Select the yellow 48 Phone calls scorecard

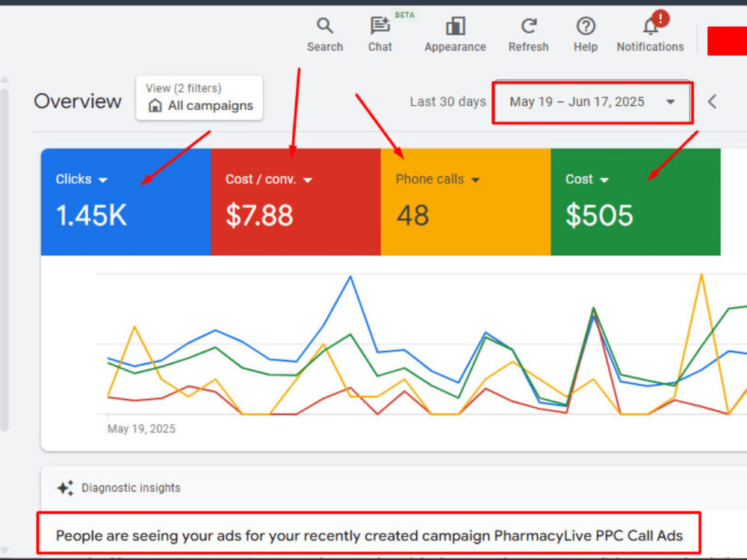pyautogui.click(x=466, y=202)
